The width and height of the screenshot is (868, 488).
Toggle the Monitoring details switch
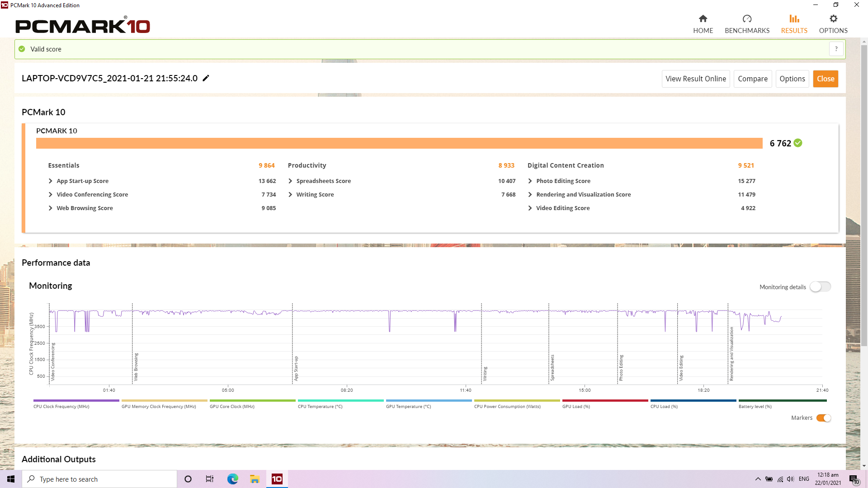820,286
